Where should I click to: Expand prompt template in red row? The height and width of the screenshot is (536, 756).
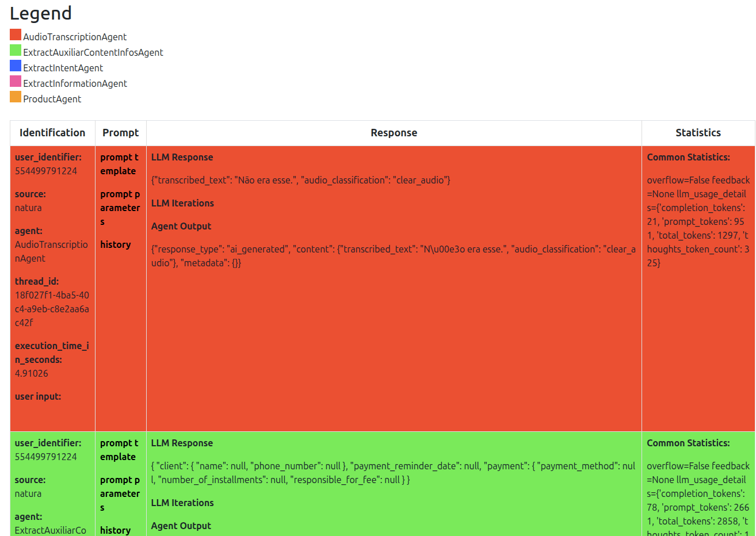pyautogui.click(x=119, y=164)
